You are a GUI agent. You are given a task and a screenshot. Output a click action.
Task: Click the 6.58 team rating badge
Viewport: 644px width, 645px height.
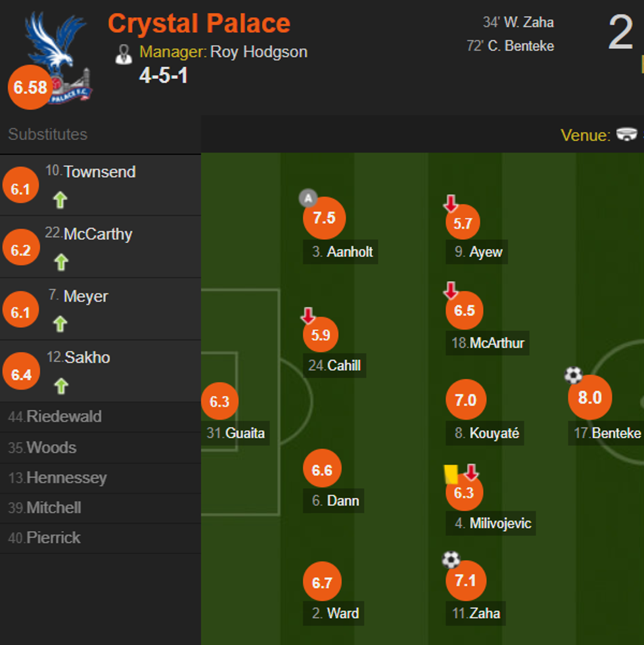[x=30, y=88]
